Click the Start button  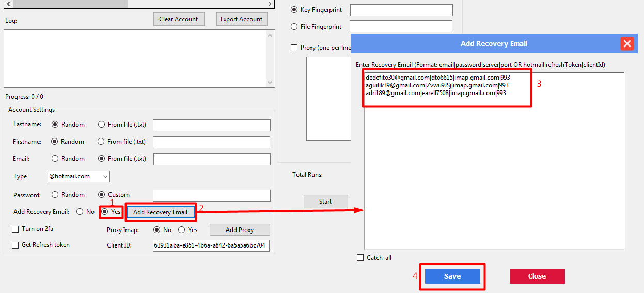(325, 202)
